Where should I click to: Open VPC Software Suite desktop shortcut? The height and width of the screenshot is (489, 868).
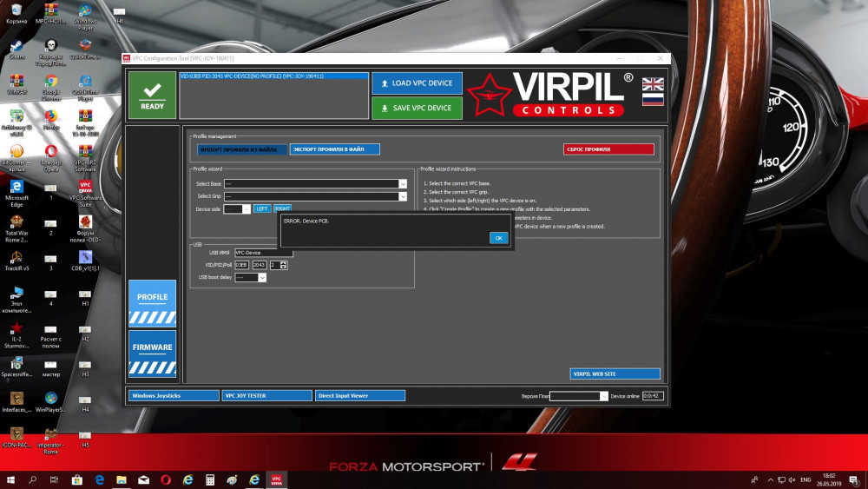(x=85, y=192)
